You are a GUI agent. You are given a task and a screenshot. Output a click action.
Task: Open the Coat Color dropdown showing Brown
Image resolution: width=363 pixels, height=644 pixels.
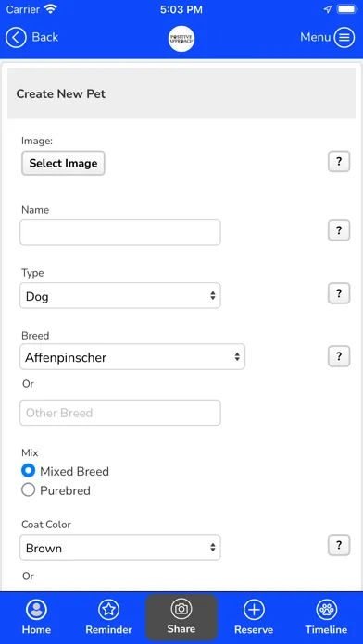point(120,548)
